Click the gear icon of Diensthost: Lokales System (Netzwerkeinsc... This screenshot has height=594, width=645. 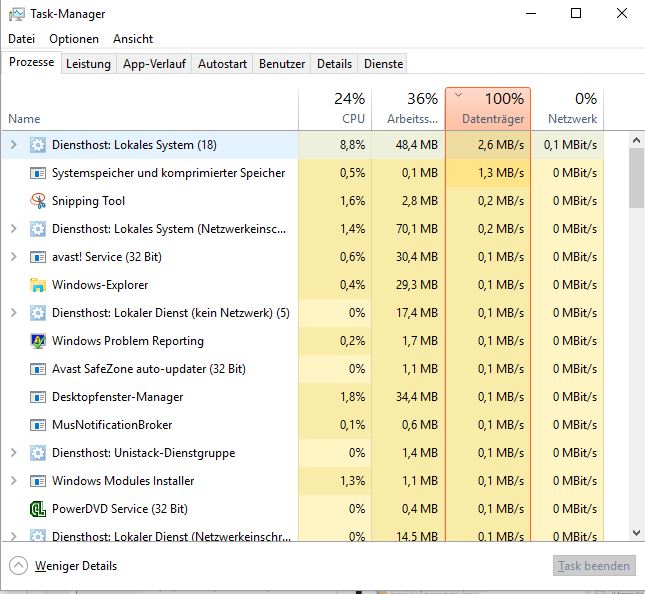pos(38,229)
